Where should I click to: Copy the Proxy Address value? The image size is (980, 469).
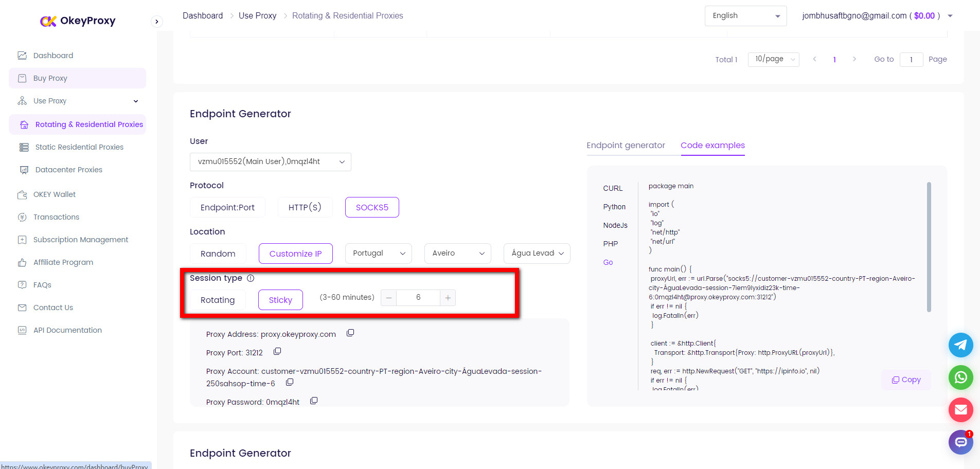click(x=350, y=333)
